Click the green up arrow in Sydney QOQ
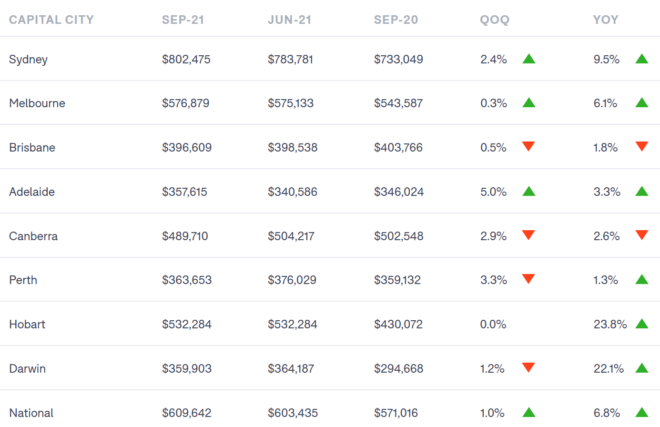The width and height of the screenshot is (660, 427). [529, 59]
